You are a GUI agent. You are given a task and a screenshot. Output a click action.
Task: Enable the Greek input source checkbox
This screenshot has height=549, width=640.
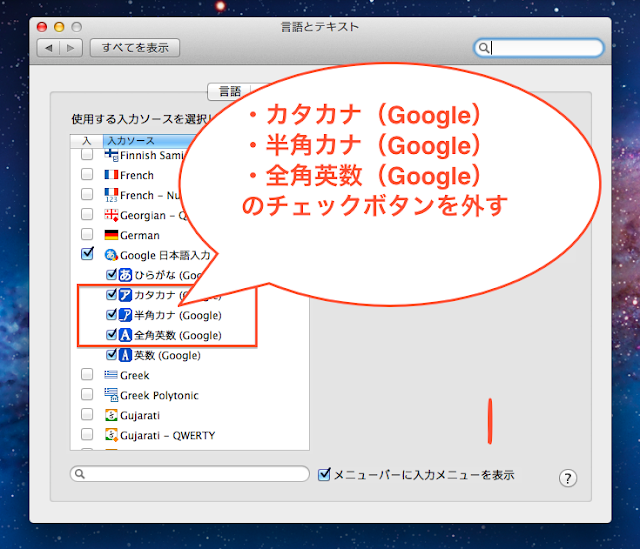point(87,374)
